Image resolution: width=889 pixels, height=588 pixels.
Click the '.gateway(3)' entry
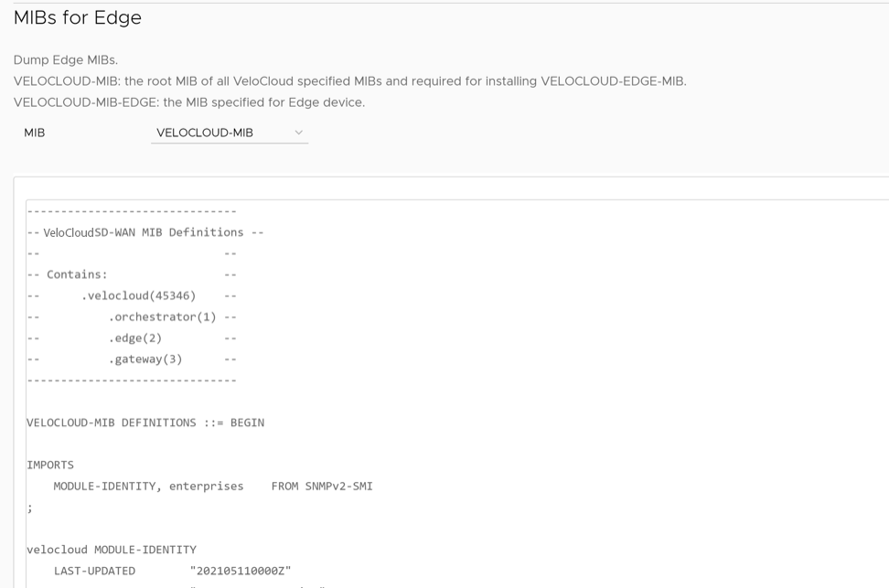tap(145, 359)
